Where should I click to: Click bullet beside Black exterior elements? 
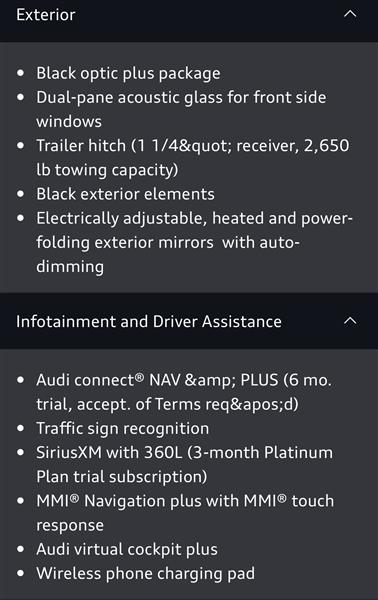(x=21, y=194)
